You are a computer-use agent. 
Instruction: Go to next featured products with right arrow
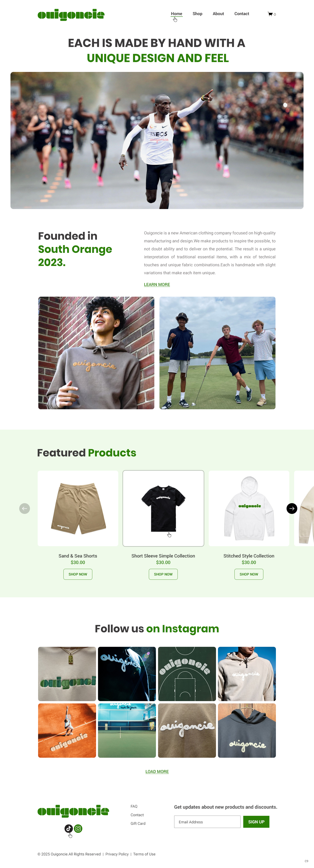pyautogui.click(x=292, y=508)
